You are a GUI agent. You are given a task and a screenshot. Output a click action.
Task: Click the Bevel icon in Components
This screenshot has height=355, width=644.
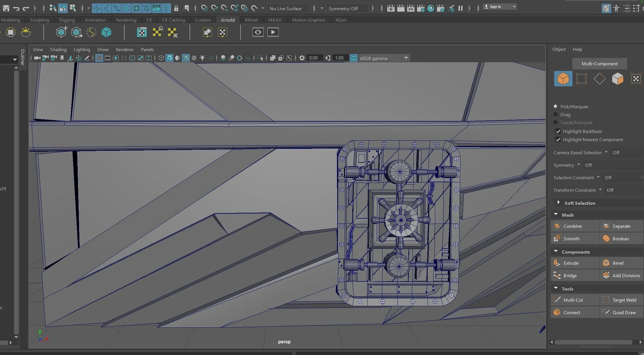606,263
